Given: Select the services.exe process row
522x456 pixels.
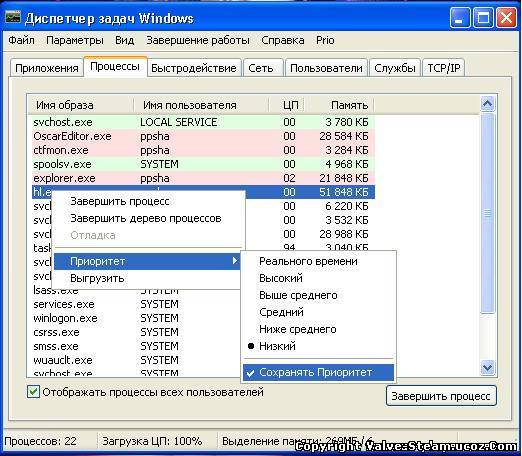Looking at the screenshot, I should (x=137, y=304).
